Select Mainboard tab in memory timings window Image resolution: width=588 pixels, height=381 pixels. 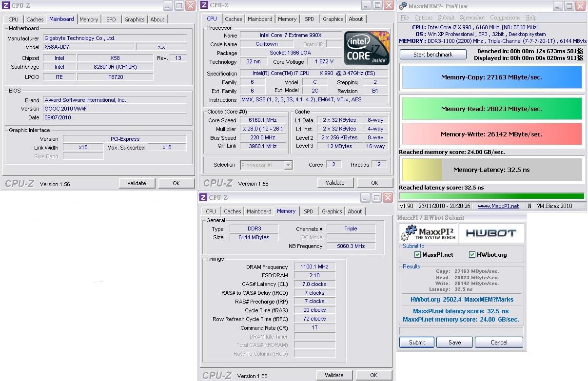[x=259, y=211]
